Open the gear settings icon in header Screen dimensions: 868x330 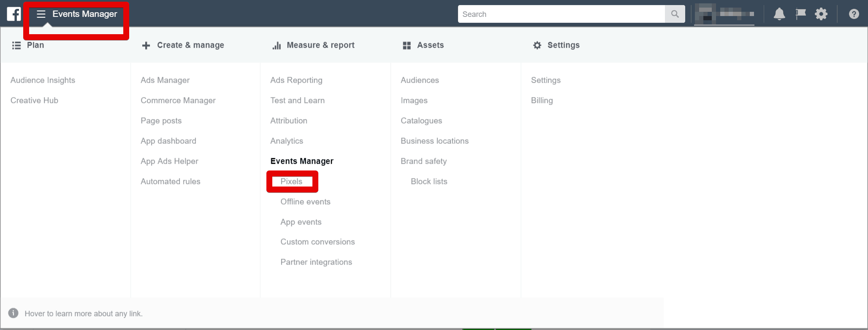[821, 14]
